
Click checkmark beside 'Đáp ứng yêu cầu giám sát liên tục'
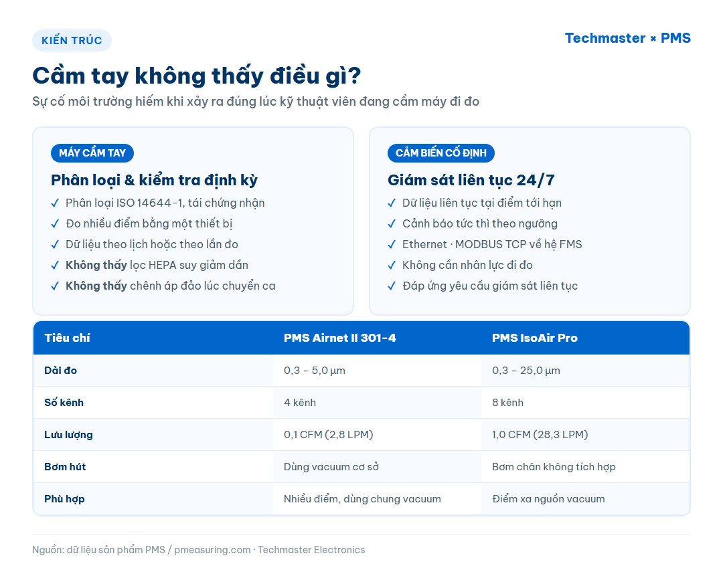click(x=392, y=286)
